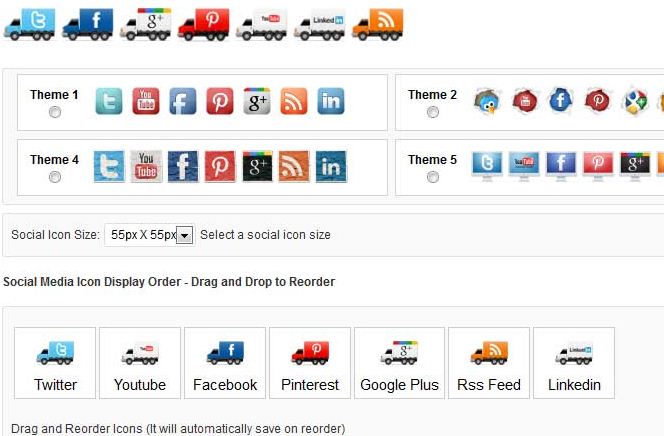Click the Theme 1 LinkedIn icon
The width and height of the screenshot is (664, 436).
tap(331, 101)
